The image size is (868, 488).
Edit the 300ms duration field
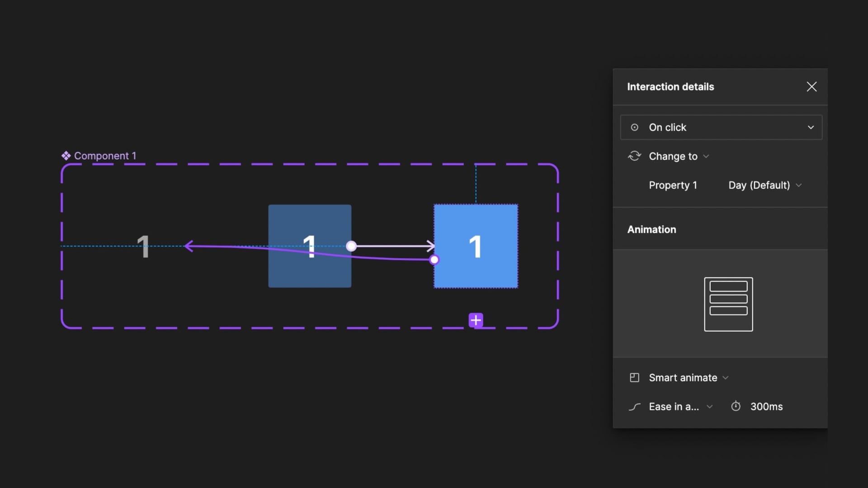pyautogui.click(x=766, y=407)
